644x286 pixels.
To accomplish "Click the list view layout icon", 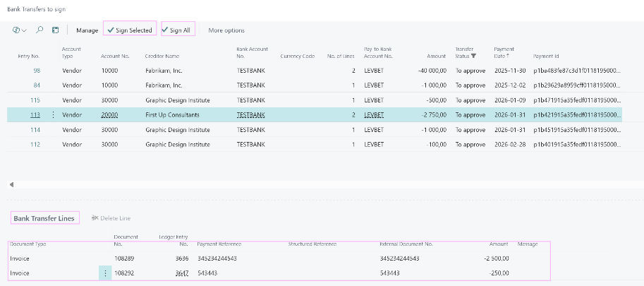I will point(56,30).
